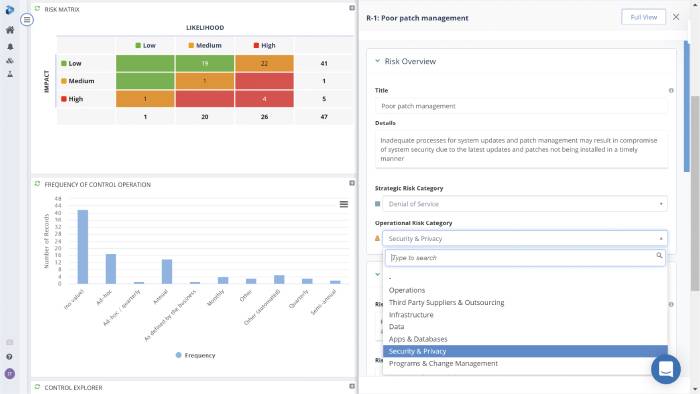
Task: Refresh the Risk Matrix widget
Action: [38, 9]
